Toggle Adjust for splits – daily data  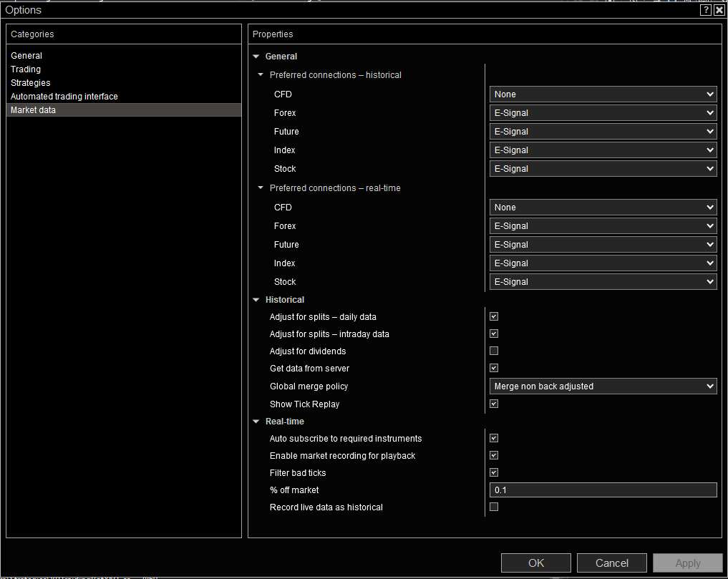(x=494, y=316)
